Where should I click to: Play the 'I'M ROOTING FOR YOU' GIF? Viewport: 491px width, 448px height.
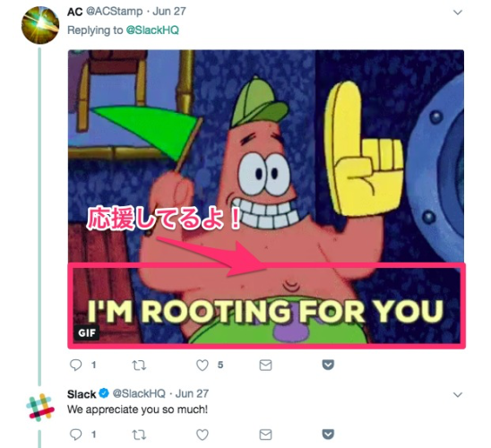tap(266, 199)
